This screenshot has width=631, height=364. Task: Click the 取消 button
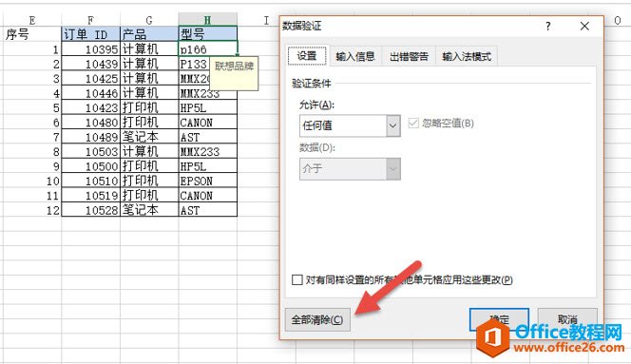pyautogui.click(x=567, y=319)
